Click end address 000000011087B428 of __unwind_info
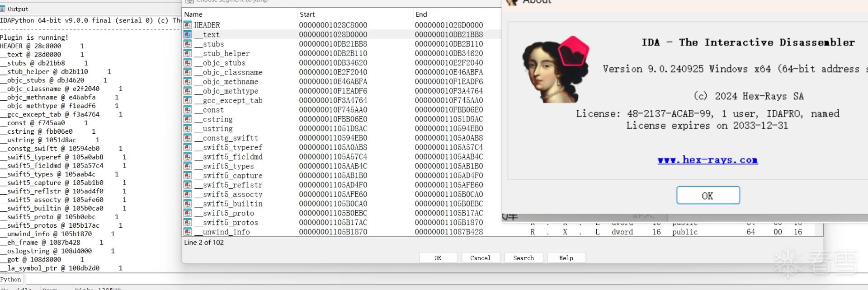Image resolution: width=868 pixels, height=290 pixels. click(x=449, y=232)
